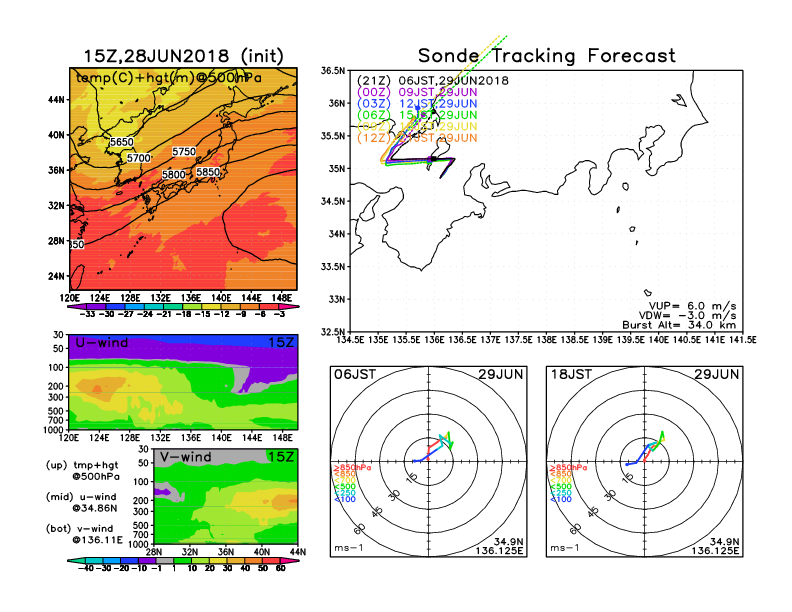Image resolution: width=792 pixels, height=612 pixels.
Task: Select the yellow '(09Z)' legend entry
Action: pos(417,127)
